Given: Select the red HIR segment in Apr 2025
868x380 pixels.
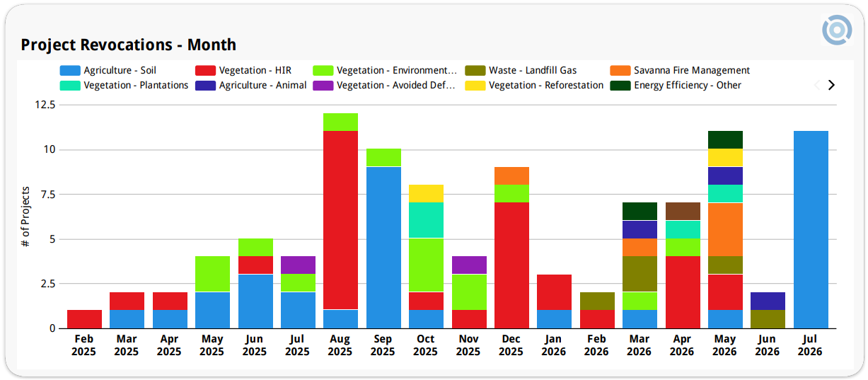Looking at the screenshot, I should click(x=170, y=301).
